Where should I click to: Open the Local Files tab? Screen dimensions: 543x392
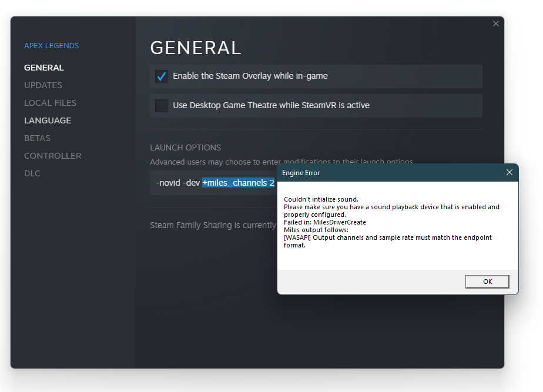click(x=50, y=103)
